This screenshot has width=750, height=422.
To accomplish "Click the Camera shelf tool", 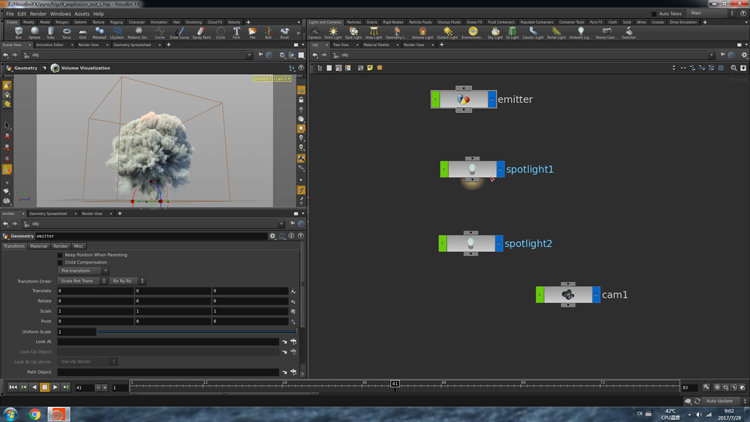I will (315, 32).
